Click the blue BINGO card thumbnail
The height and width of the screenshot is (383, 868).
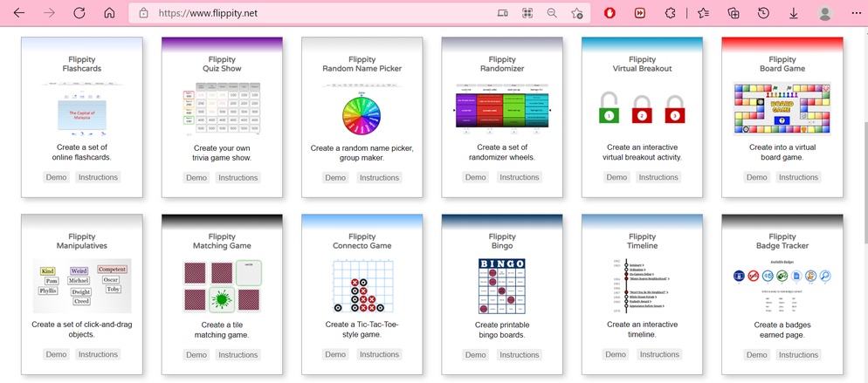click(502, 286)
